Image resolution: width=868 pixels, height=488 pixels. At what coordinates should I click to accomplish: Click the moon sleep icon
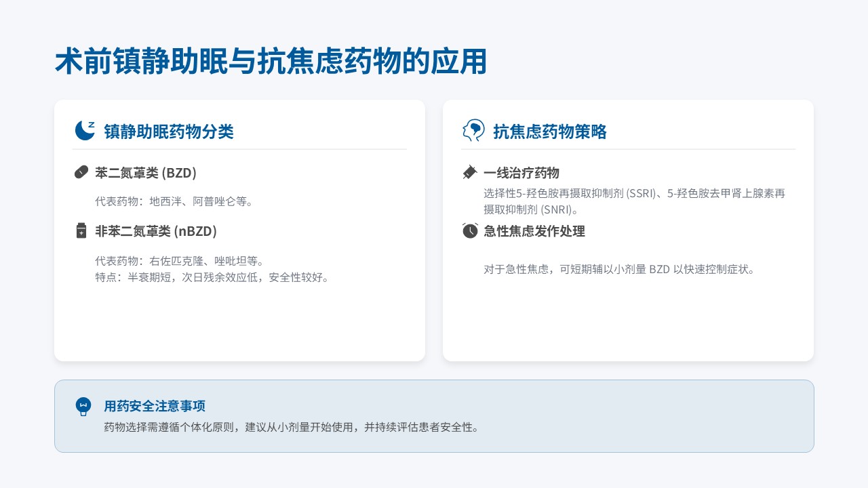click(84, 130)
